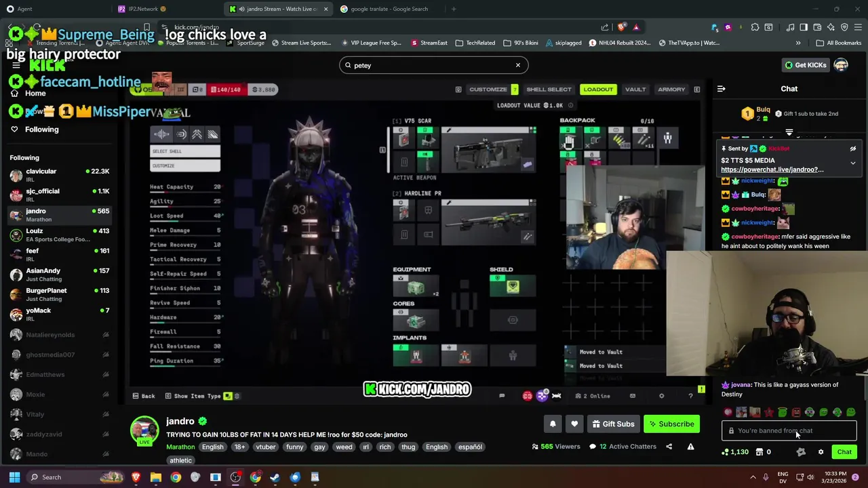Go to Home in the sidebar
Screen dimensions: 868x488
pyautogui.click(x=35, y=94)
